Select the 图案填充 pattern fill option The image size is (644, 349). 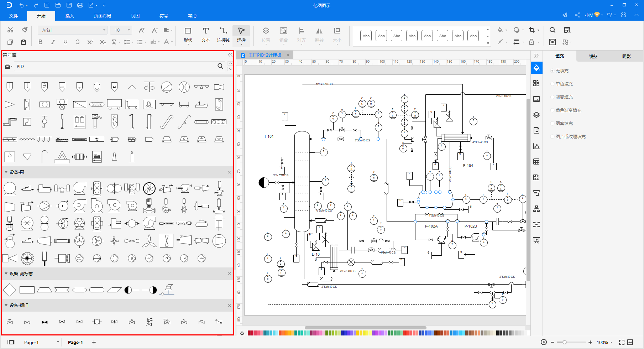562,124
